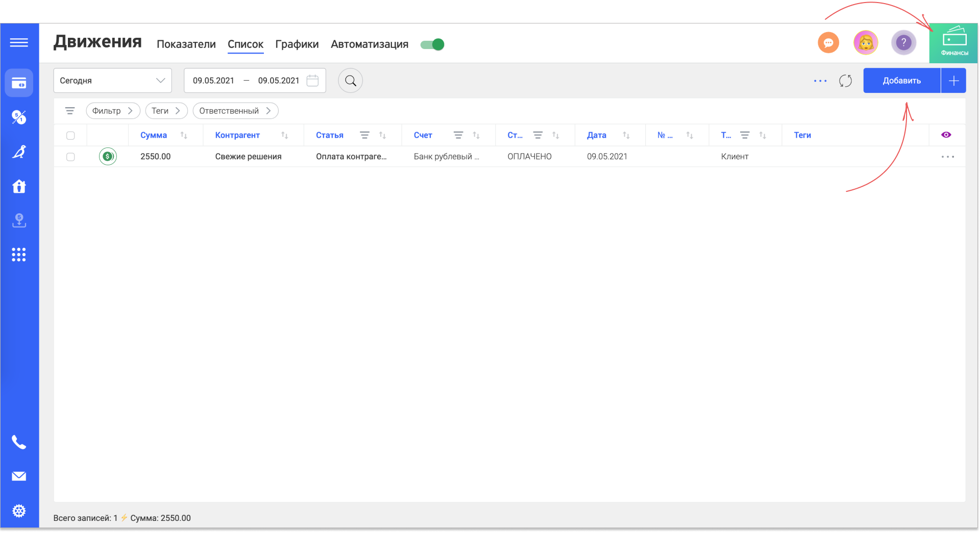Open the phone calls sidebar icon
This screenshot has height=551, width=980.
(19, 442)
